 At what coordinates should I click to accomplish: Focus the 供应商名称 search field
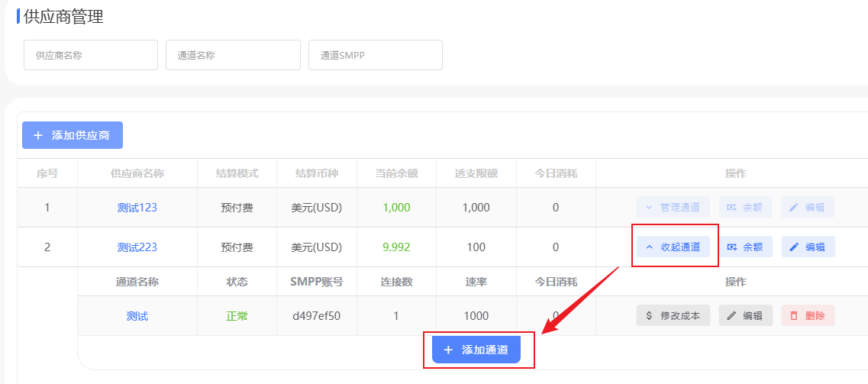point(90,55)
